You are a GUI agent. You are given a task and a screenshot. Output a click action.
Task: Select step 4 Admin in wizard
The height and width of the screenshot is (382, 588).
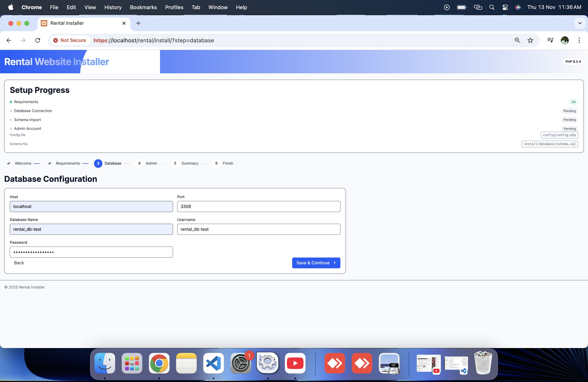pyautogui.click(x=151, y=163)
